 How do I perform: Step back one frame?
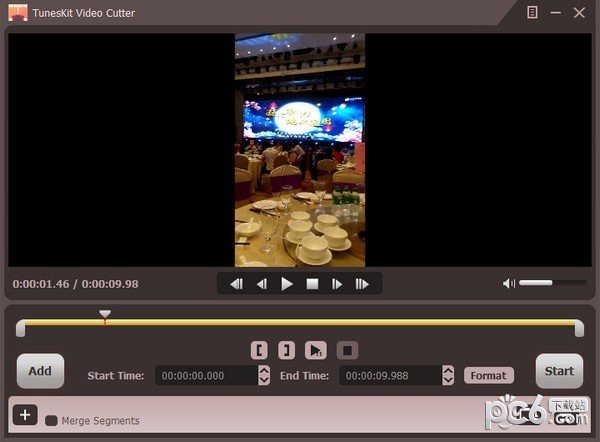pyautogui.click(x=262, y=284)
